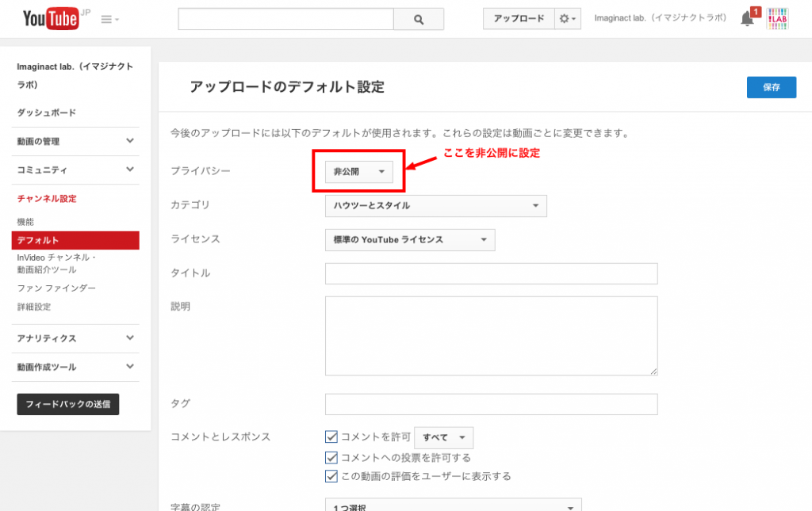Open the プライバシー dropdown set to 非公開
Image resolution: width=812 pixels, height=511 pixels.
359,172
